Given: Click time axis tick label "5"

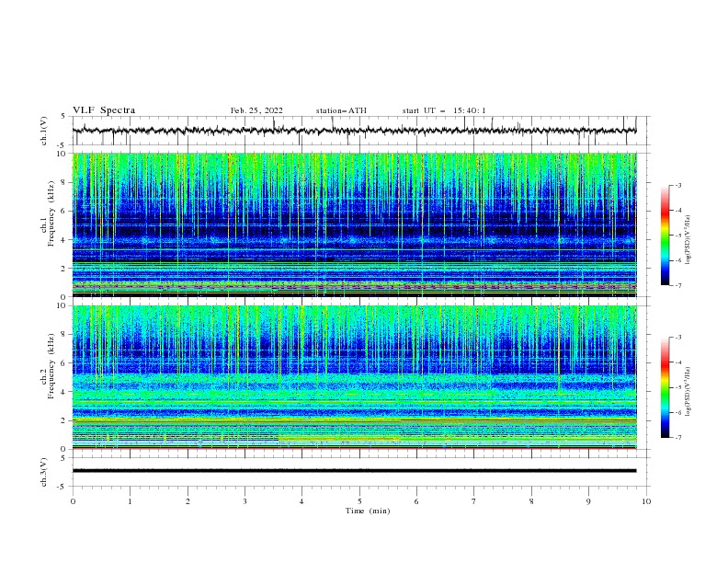Looking at the screenshot, I should 359,501.
